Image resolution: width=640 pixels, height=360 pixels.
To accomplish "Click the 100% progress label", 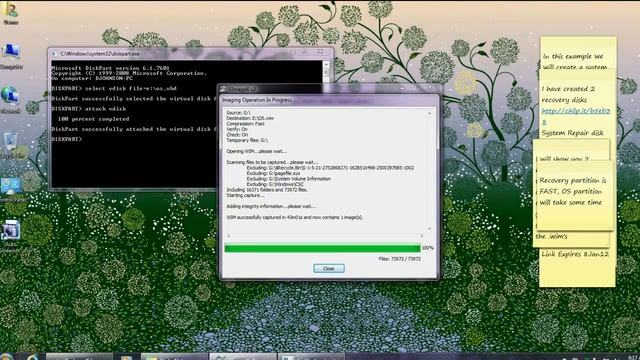I will tap(427, 248).
